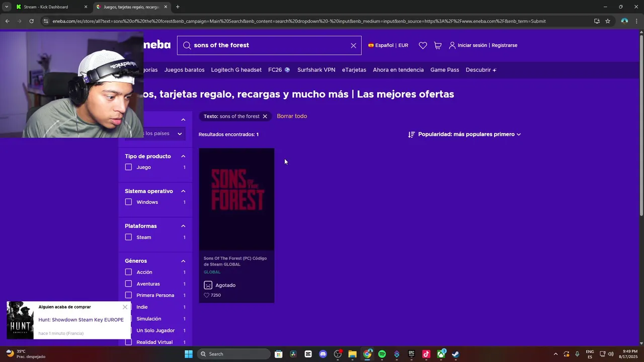This screenshot has height=362, width=644.
Task: Open the Sons Of The Forest product thumbnail
Action: pyautogui.click(x=236, y=199)
